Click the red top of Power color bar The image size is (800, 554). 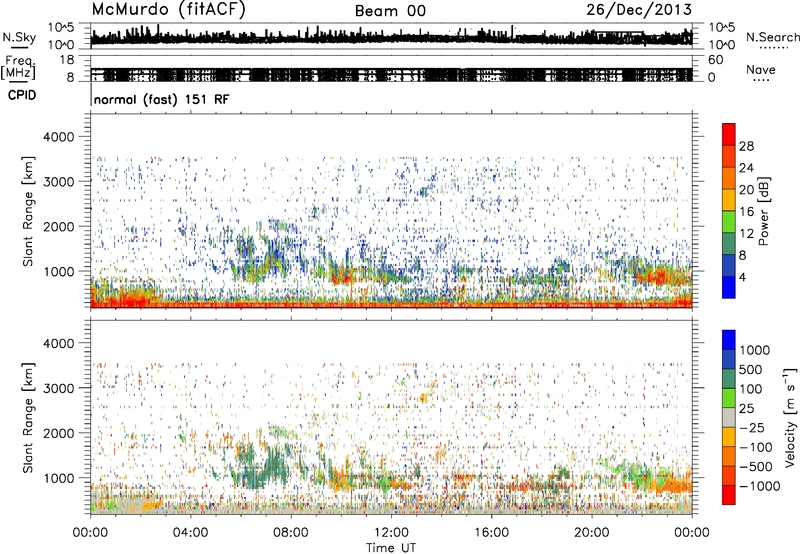click(x=729, y=134)
